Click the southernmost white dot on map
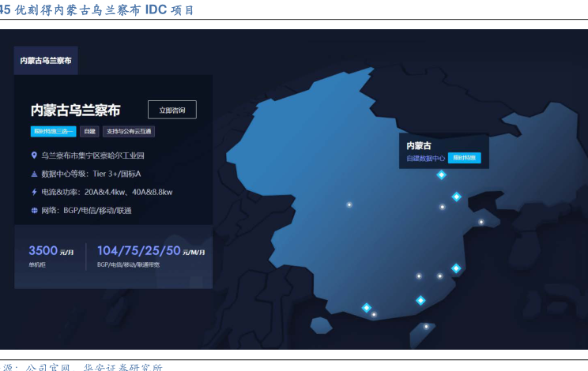The image size is (588, 371). point(426,326)
